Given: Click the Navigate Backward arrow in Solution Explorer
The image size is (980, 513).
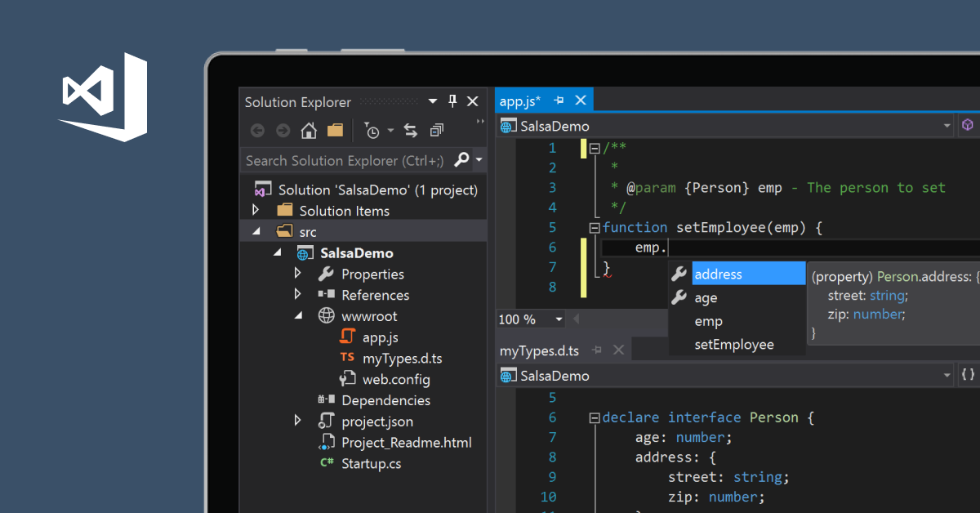Looking at the screenshot, I should point(257,130).
